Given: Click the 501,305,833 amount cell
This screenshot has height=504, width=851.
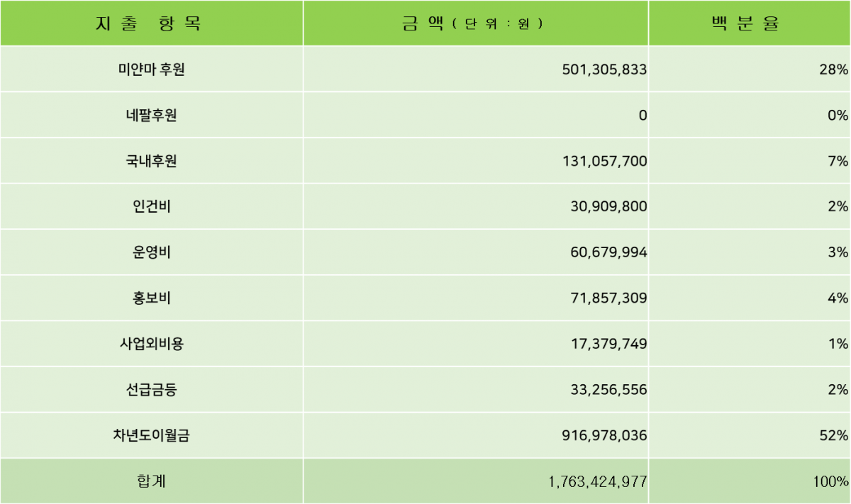Looking at the screenshot, I should click(476, 69).
